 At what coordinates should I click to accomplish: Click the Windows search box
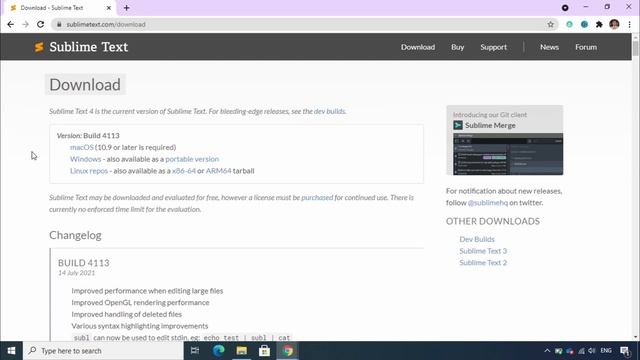(103, 351)
